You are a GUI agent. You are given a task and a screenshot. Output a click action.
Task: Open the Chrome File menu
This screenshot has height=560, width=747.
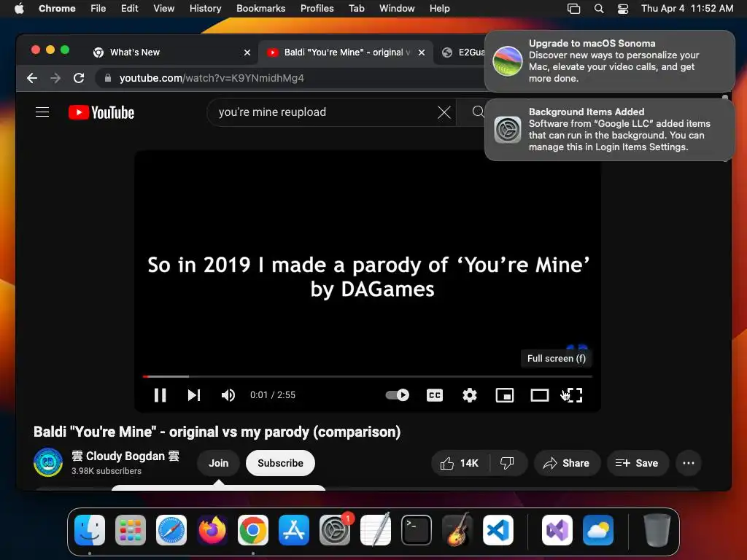click(x=98, y=8)
